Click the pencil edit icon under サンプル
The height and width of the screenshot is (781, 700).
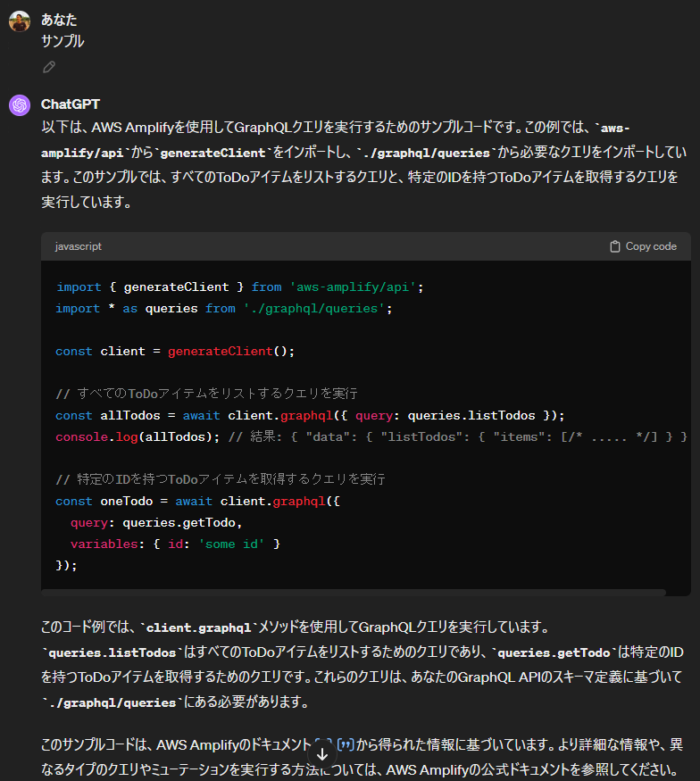(49, 67)
